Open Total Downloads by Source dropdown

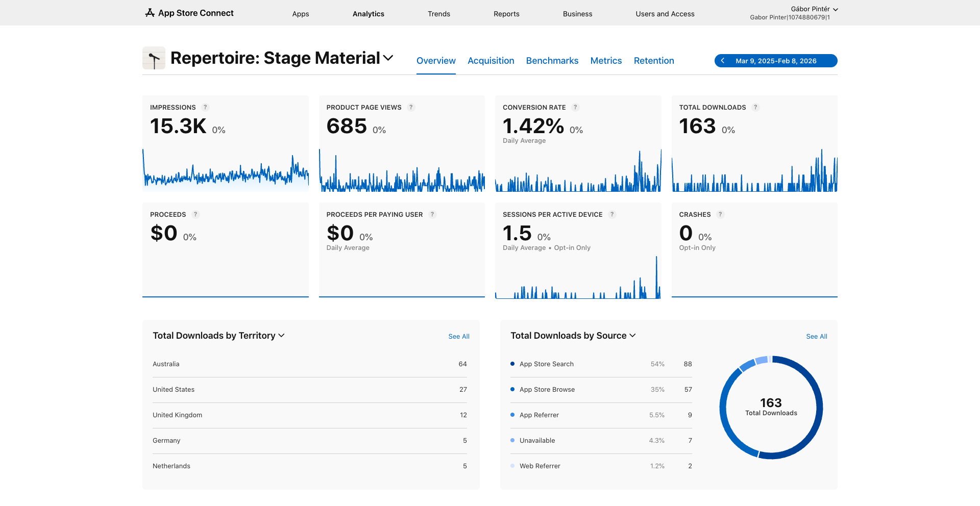pos(573,336)
